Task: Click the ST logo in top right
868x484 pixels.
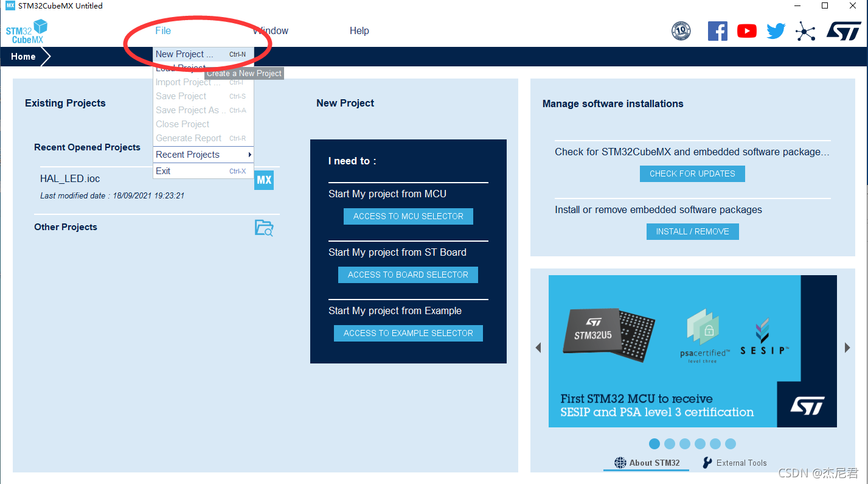Action: point(844,31)
